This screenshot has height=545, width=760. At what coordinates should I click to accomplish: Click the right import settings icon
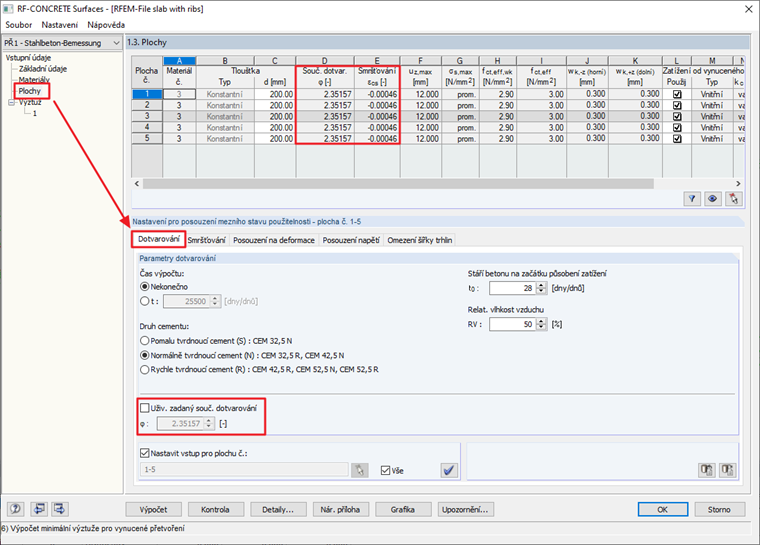click(728, 469)
